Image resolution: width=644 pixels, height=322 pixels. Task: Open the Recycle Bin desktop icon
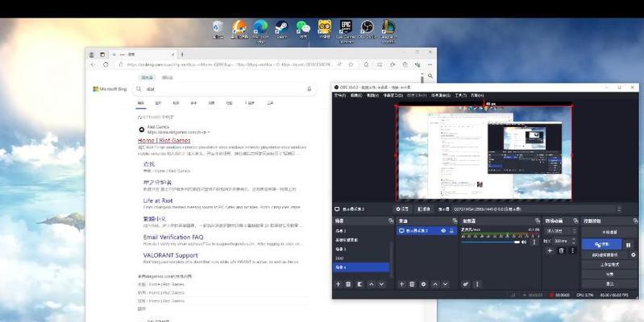218,30
